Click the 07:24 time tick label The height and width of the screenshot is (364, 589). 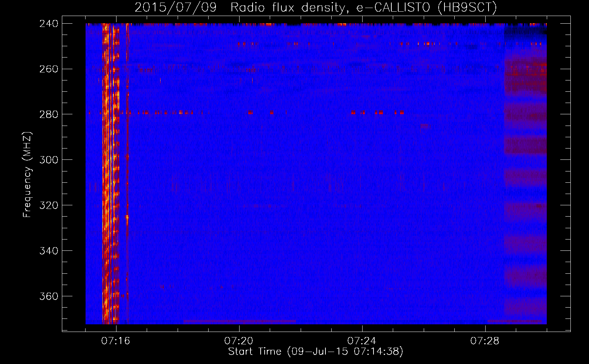pos(362,341)
